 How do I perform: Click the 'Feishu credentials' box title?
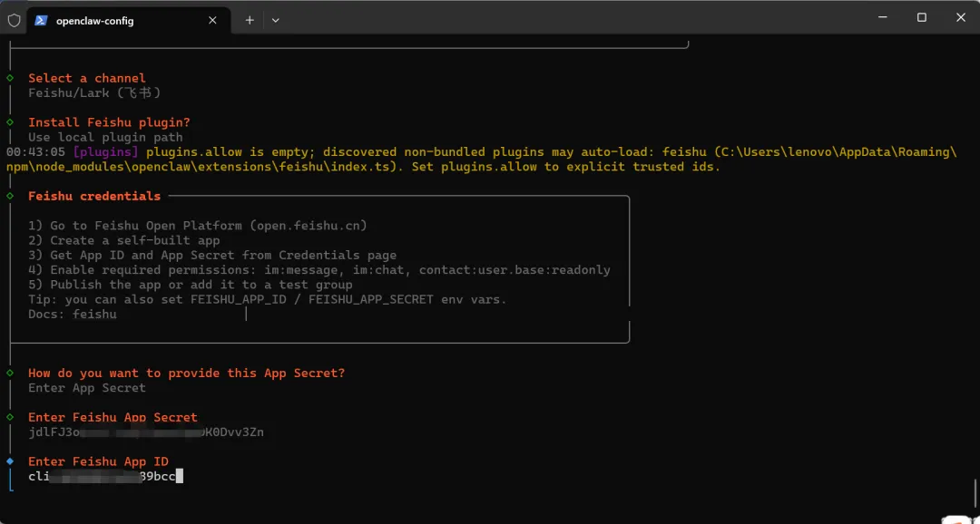click(94, 196)
